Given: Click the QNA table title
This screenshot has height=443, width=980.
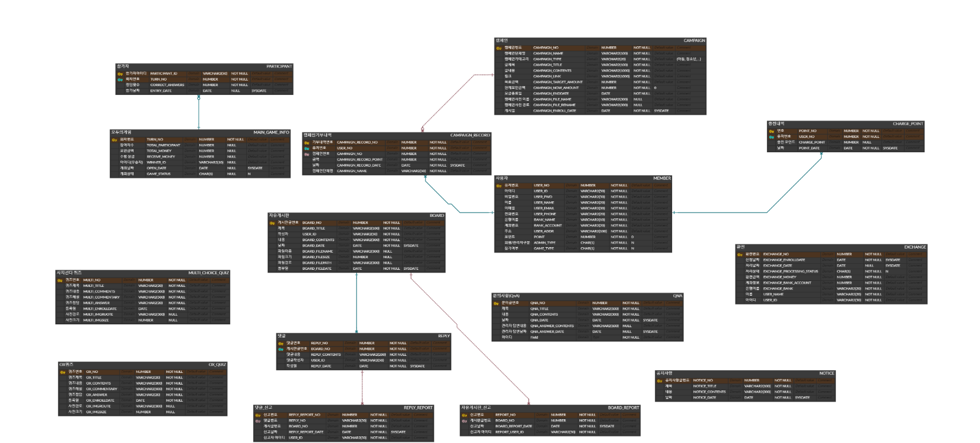Looking at the screenshot, I should (x=678, y=296).
